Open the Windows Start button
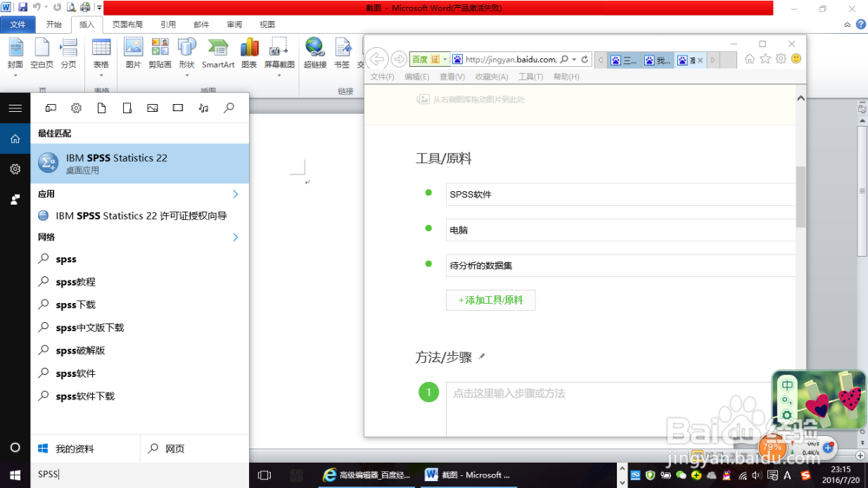The width and height of the screenshot is (868, 488). pyautogui.click(x=15, y=475)
